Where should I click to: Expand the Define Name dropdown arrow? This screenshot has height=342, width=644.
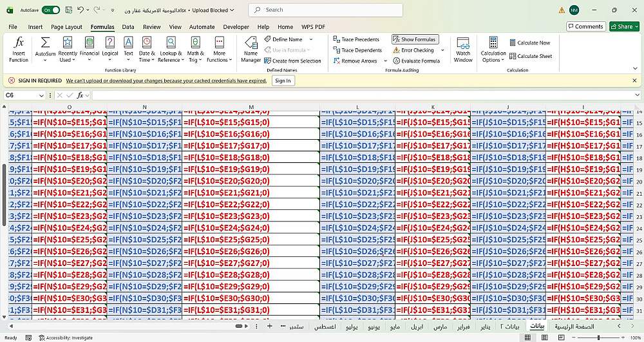310,39
